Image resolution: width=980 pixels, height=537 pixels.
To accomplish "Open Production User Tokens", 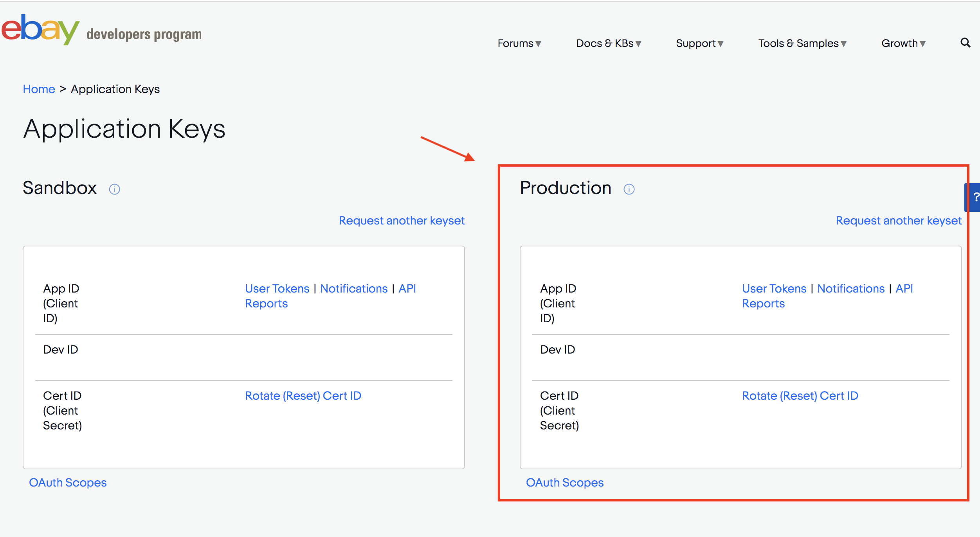I will coord(774,289).
